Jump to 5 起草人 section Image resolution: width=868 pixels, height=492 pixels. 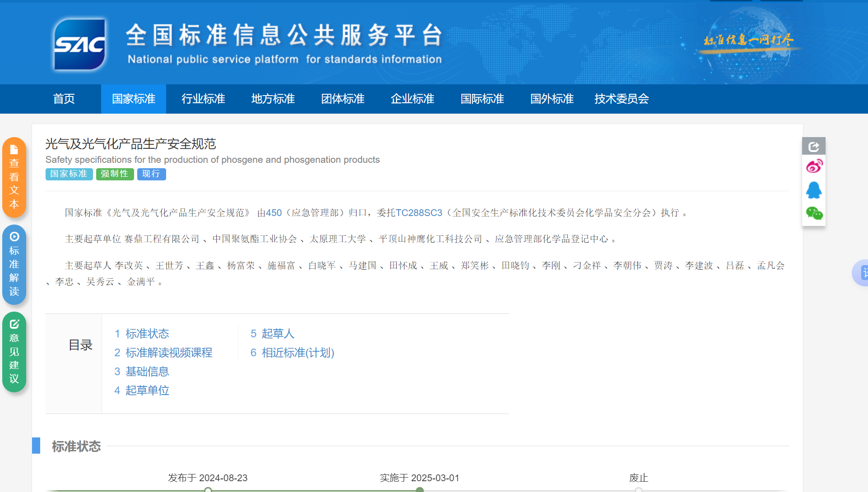point(273,334)
